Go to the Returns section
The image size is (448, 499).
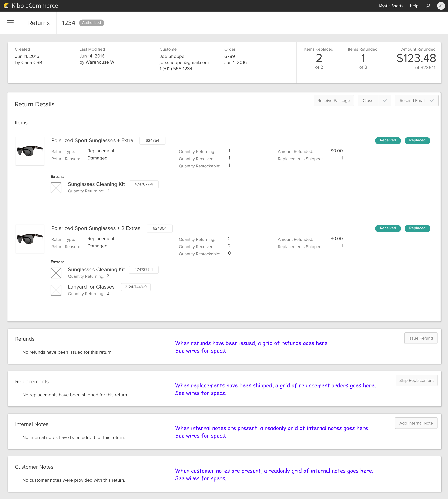[x=39, y=23]
